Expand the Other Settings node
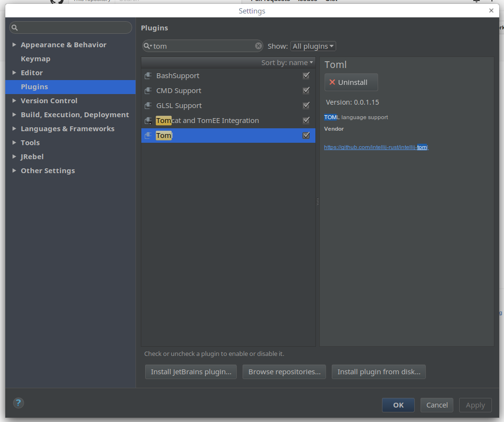 tap(14, 170)
